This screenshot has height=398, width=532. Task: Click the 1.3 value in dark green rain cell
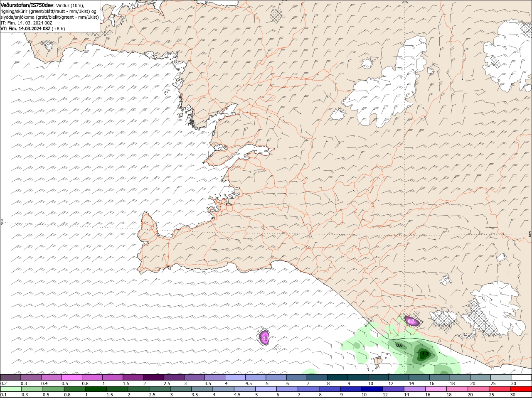pos(425,354)
